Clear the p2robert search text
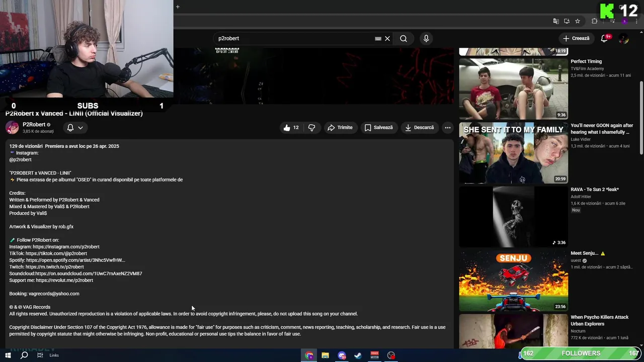Image resolution: width=644 pixels, height=362 pixels. 387,39
